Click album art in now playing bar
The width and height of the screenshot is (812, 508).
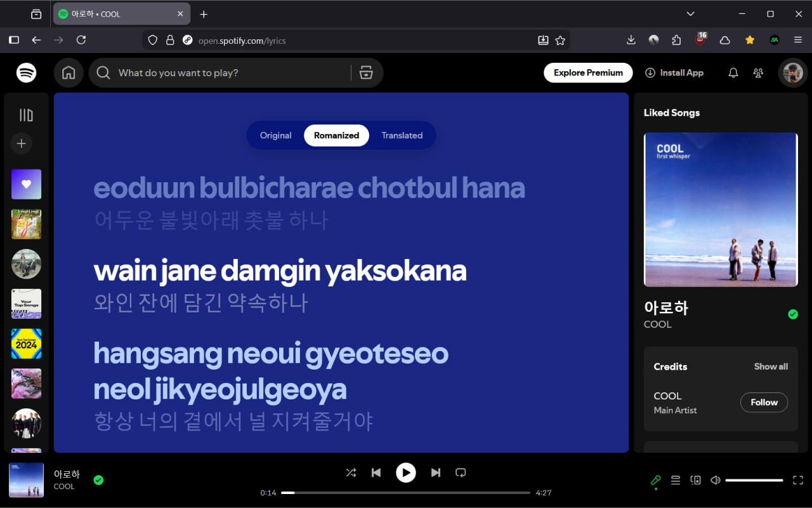pyautogui.click(x=26, y=480)
